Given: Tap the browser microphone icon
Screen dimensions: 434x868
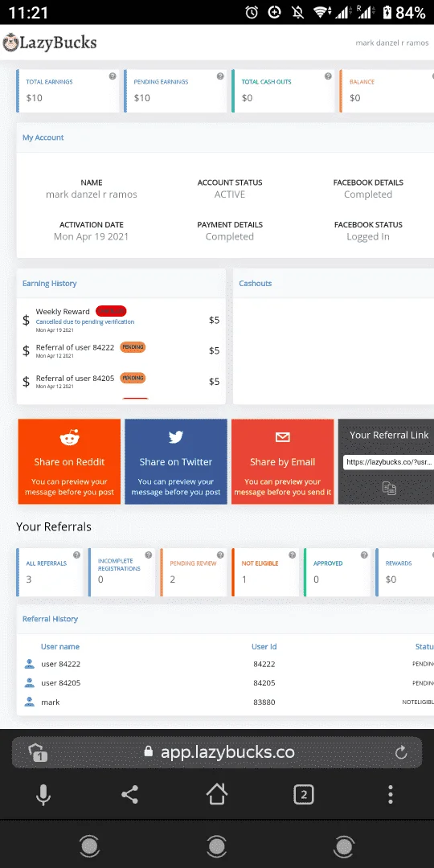Looking at the screenshot, I should (43, 795).
